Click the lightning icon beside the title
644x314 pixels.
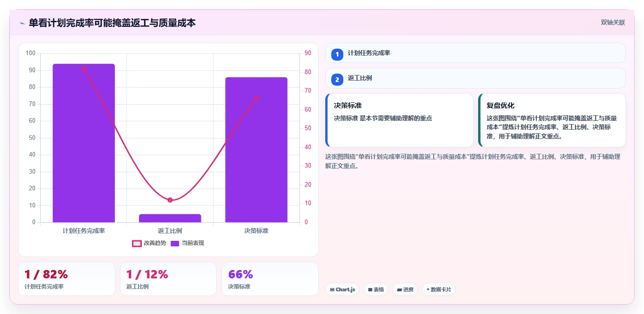(x=22, y=23)
